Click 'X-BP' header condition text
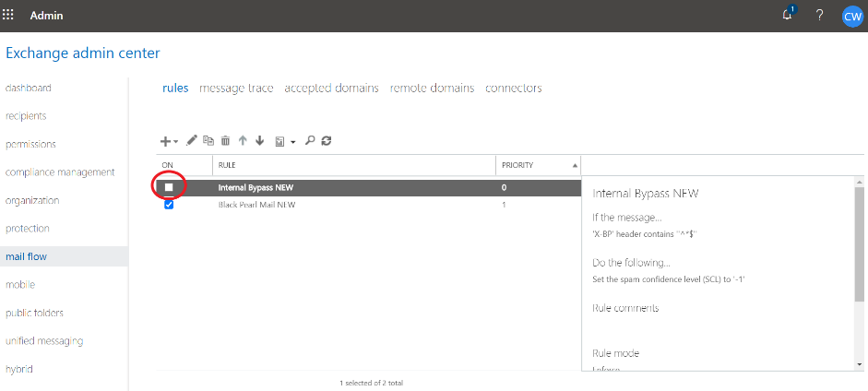 point(645,234)
